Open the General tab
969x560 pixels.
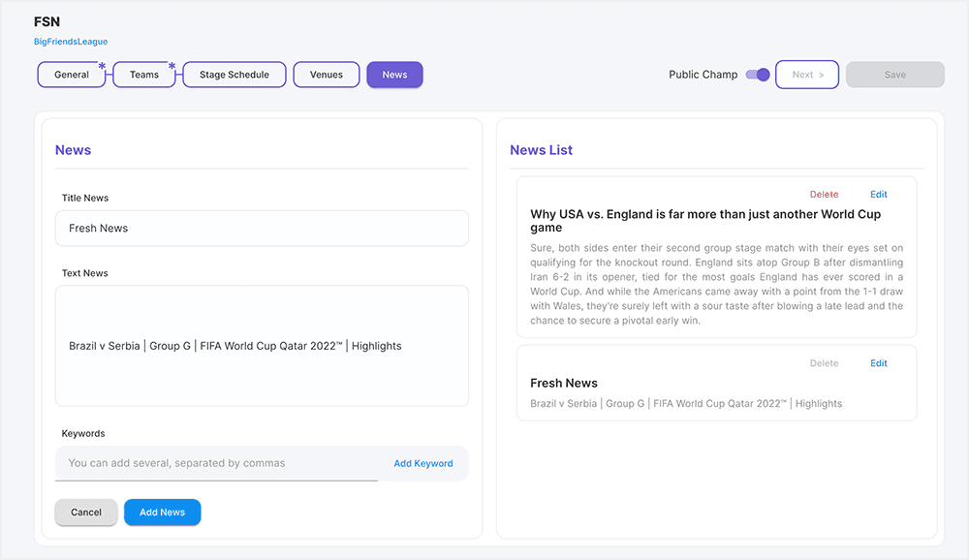coord(72,75)
